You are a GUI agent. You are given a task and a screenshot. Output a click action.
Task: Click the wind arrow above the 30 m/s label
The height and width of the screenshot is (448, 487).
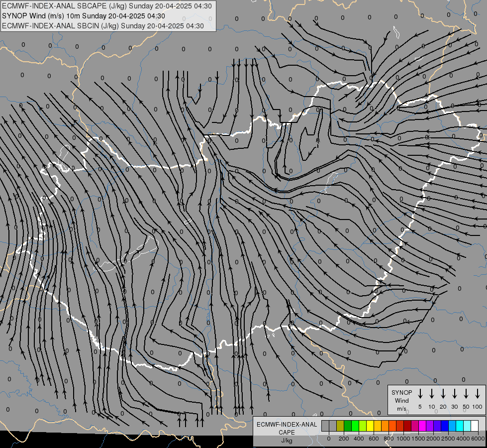(x=454, y=393)
